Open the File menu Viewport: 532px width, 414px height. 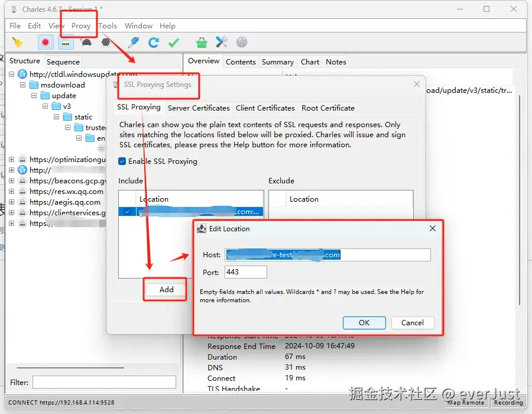coord(15,26)
